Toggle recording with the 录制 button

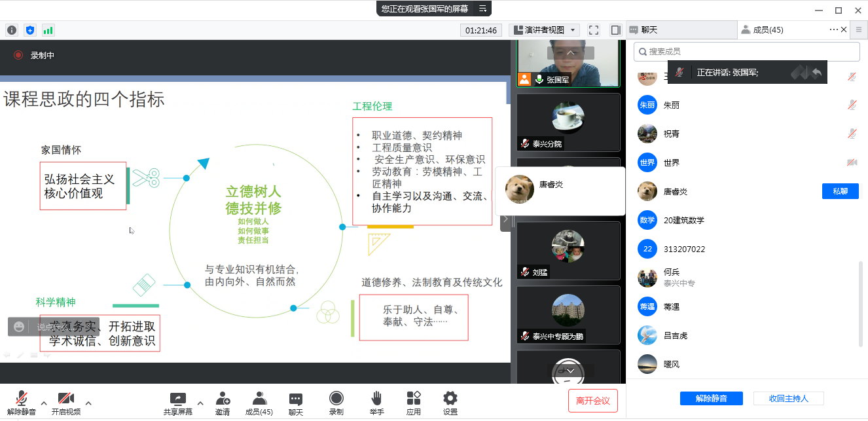[x=336, y=403]
